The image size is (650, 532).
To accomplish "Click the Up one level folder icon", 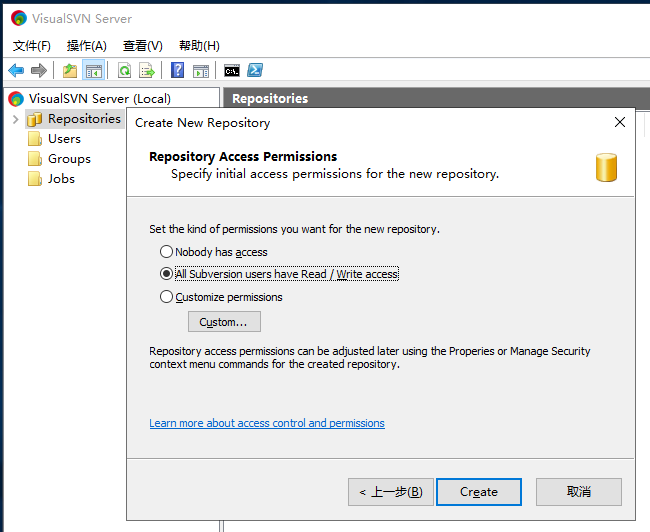I will pyautogui.click(x=70, y=70).
